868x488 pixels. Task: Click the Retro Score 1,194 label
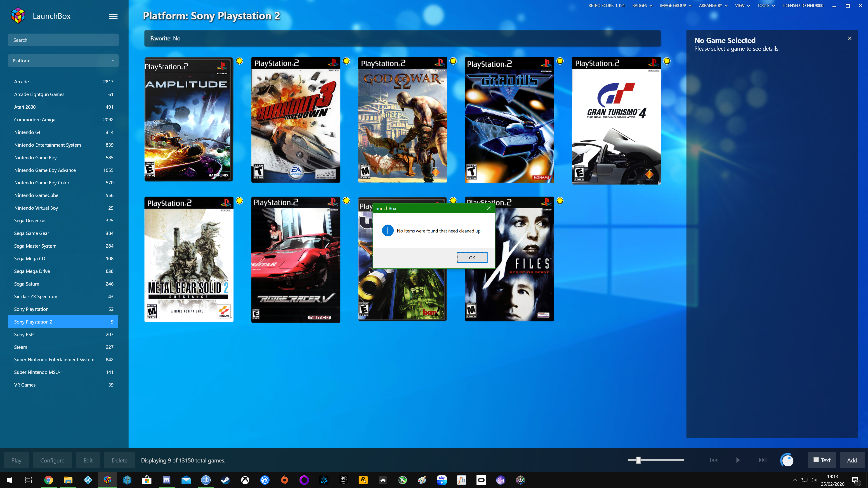pyautogui.click(x=606, y=5)
